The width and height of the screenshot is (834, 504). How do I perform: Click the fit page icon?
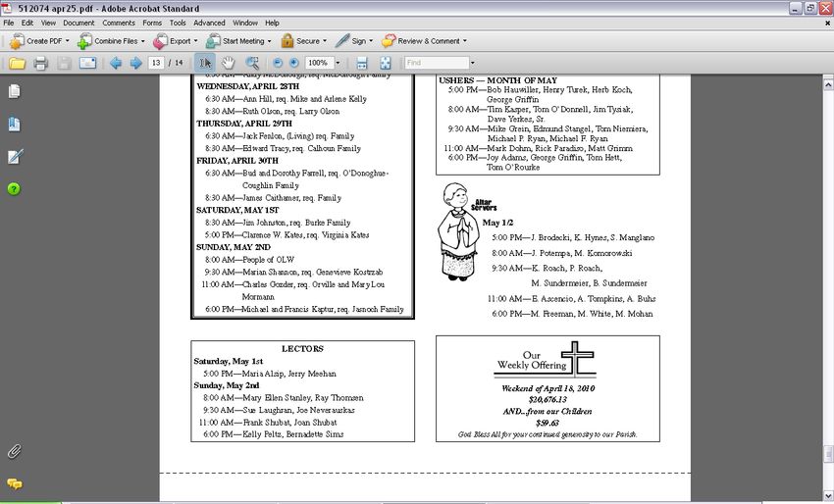click(x=385, y=63)
